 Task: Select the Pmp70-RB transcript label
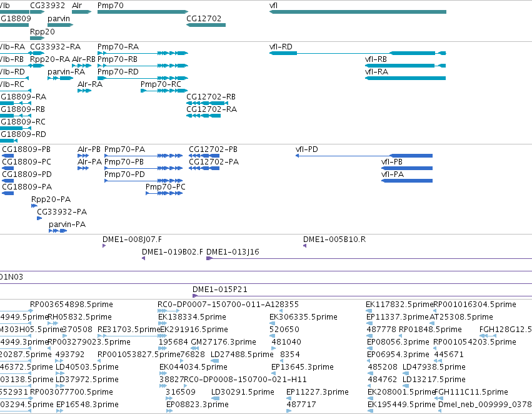pos(118,59)
